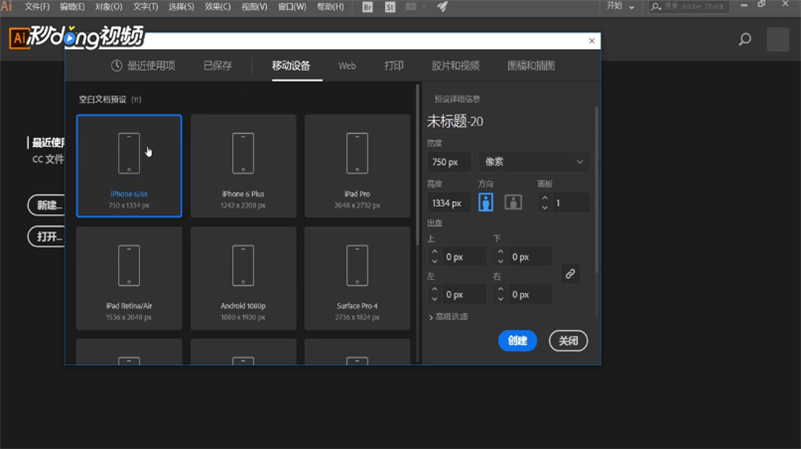
Task: Open the 编辑(E) menu
Action: pyautogui.click(x=72, y=7)
